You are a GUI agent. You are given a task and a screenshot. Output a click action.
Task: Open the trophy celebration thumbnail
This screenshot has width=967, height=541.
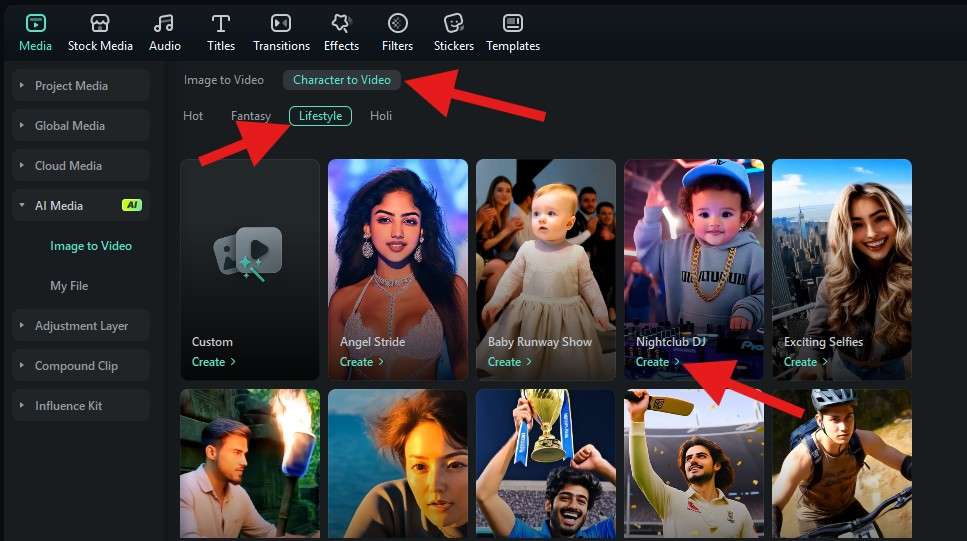coord(546,463)
